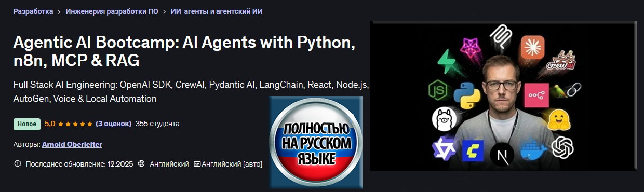Screen dimensions: 644x192
Task: Click the chevron after Инженерия разработки ПО
Action: (x=164, y=11)
